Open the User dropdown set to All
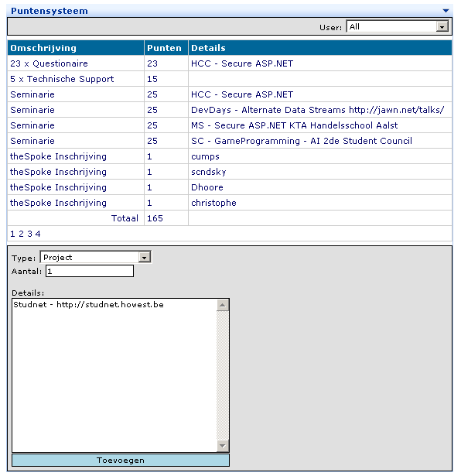 (398, 27)
